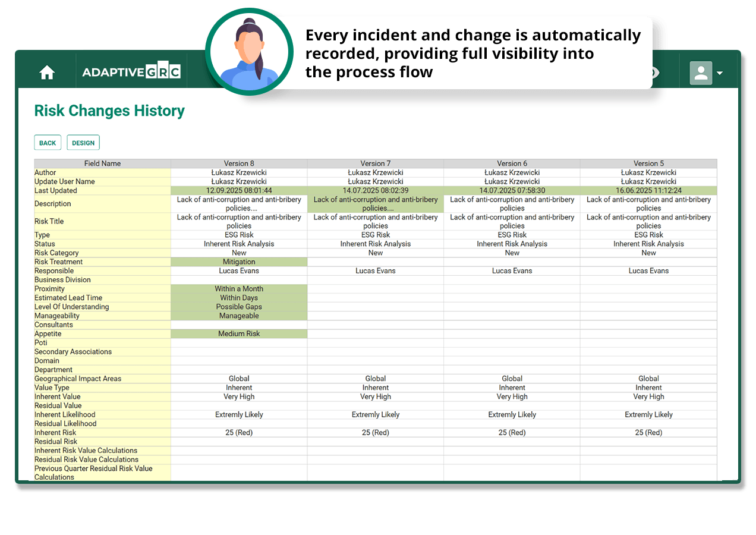Click the Manageability field label
The width and height of the screenshot is (756, 535).
[x=58, y=316]
